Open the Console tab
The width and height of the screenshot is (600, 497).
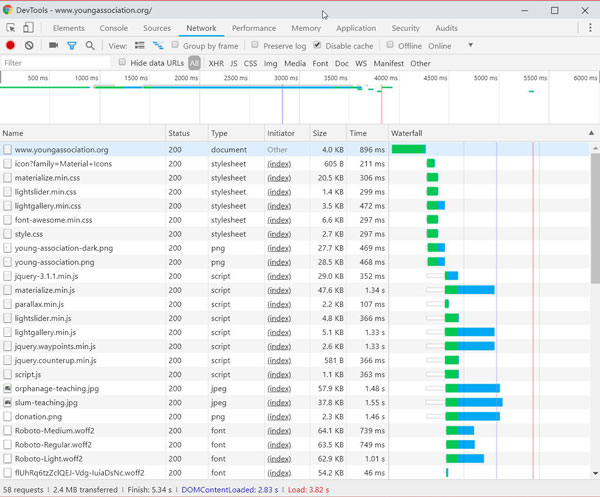113,28
